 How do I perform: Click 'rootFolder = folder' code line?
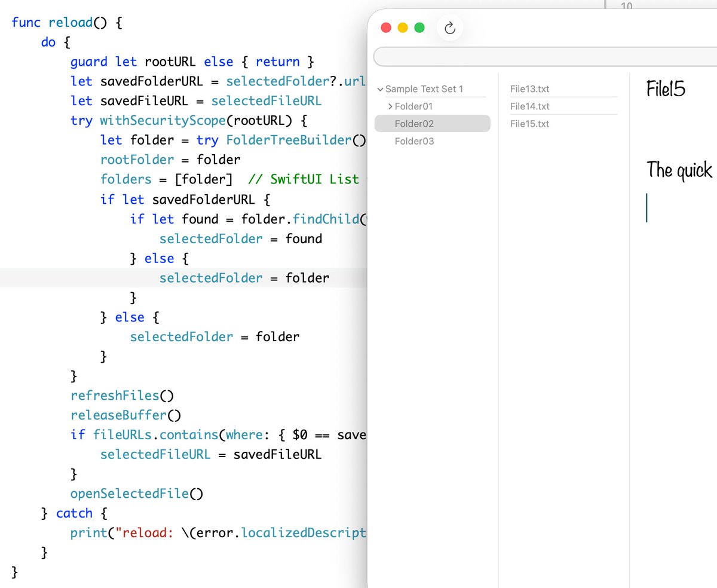click(x=170, y=160)
